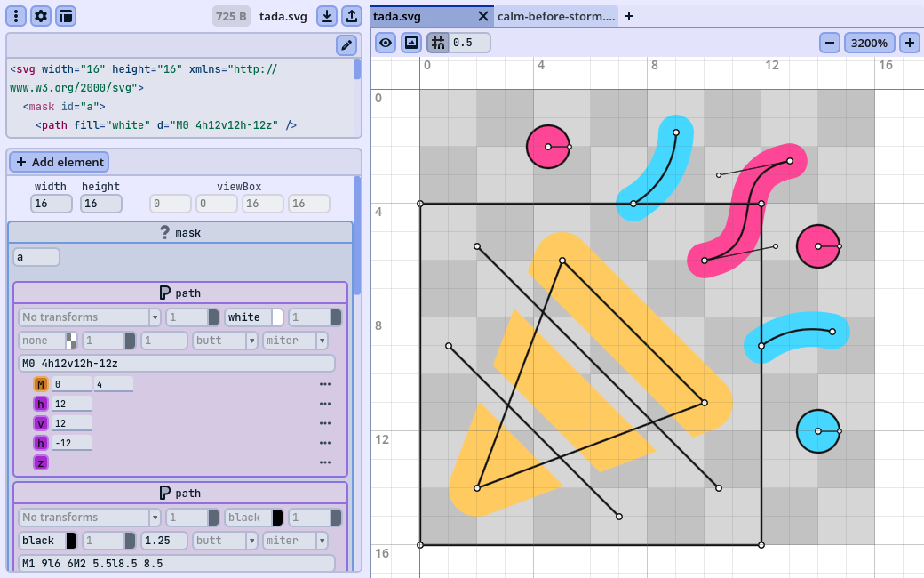Click the 3200% zoom level button
The image size is (924, 578).
coord(869,43)
